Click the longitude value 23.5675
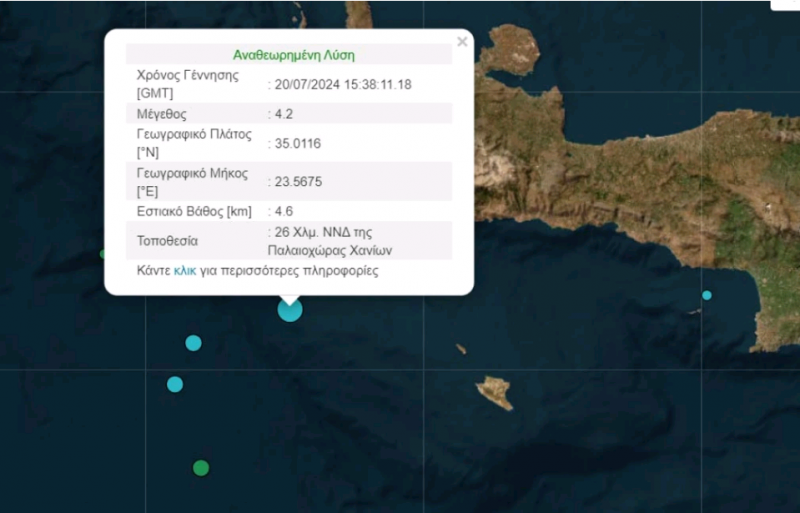 296,182
